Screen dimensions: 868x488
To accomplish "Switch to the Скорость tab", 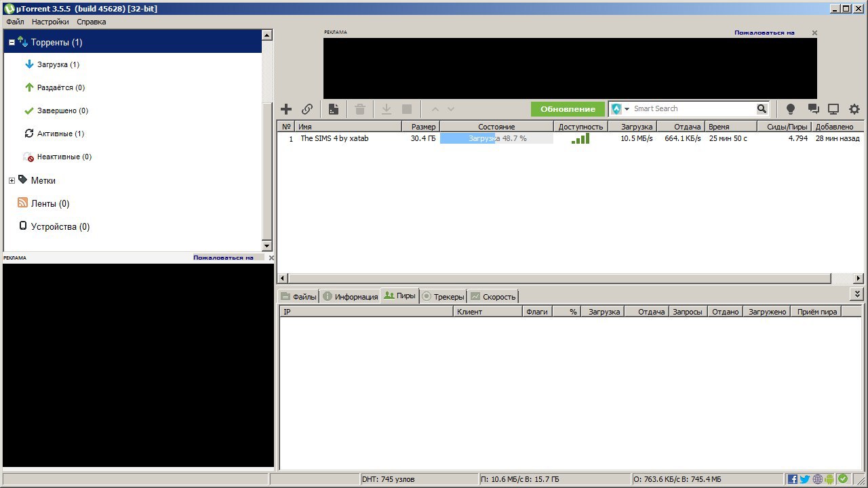I will (493, 296).
